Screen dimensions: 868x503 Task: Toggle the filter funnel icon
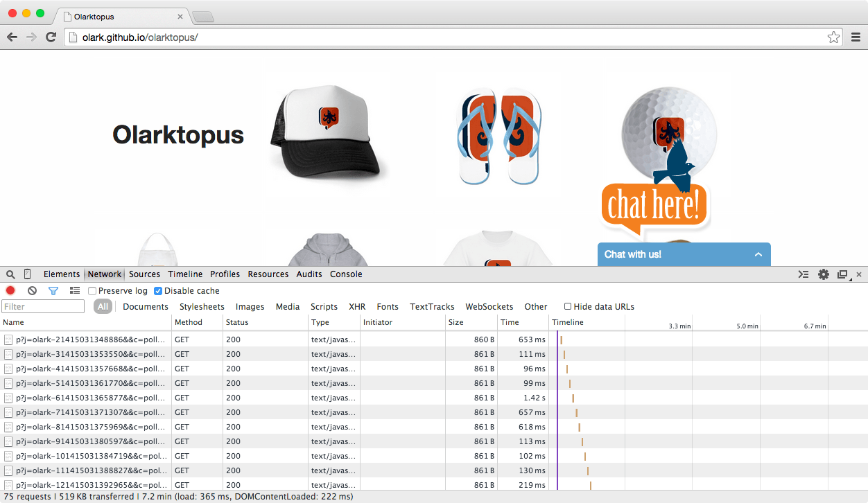coord(53,291)
